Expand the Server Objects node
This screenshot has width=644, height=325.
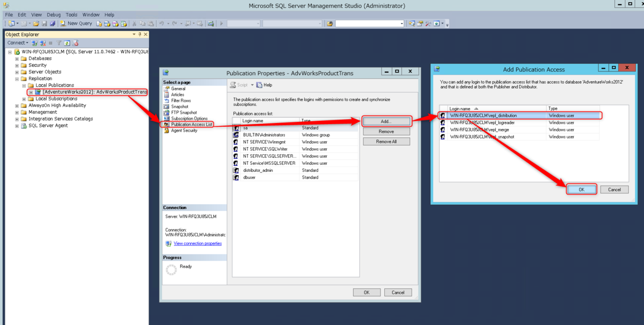(17, 72)
